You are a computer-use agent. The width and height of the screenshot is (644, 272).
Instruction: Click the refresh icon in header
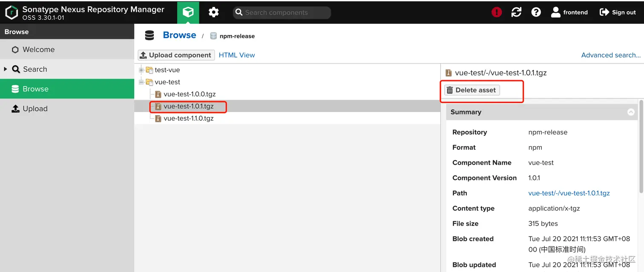(516, 12)
